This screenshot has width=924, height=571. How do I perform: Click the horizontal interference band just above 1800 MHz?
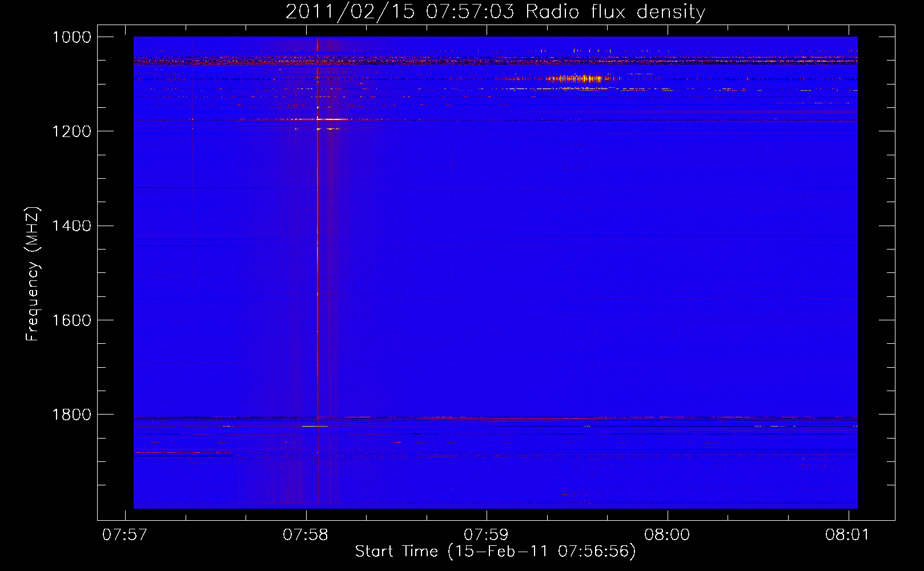click(495, 418)
